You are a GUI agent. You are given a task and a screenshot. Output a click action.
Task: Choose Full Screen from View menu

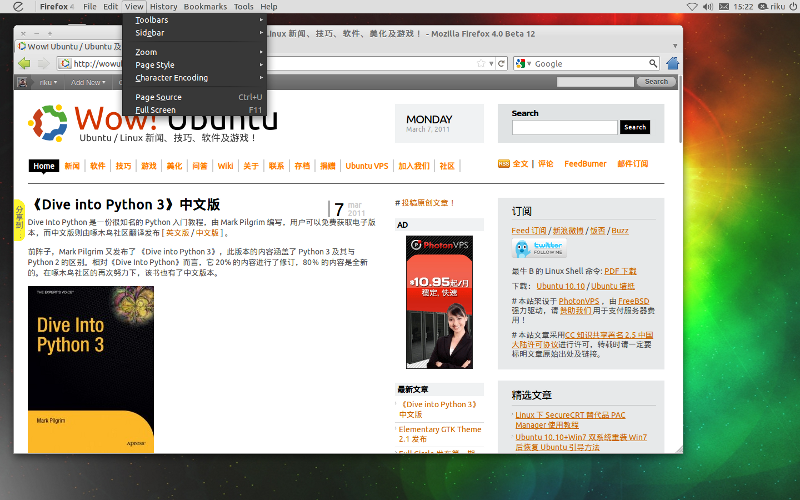(194, 110)
